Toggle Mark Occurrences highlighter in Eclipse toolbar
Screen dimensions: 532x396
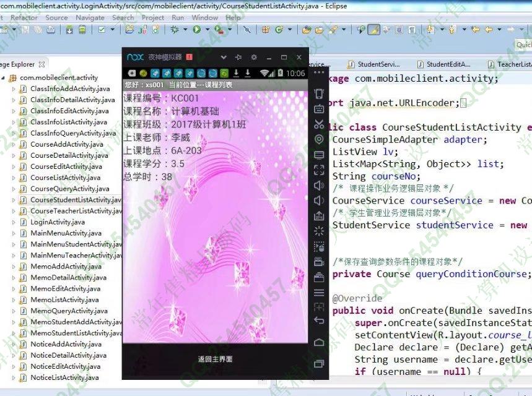pos(374,29)
